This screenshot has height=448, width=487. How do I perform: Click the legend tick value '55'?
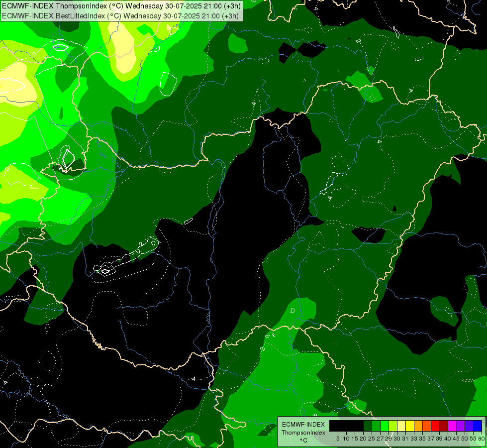click(473, 439)
